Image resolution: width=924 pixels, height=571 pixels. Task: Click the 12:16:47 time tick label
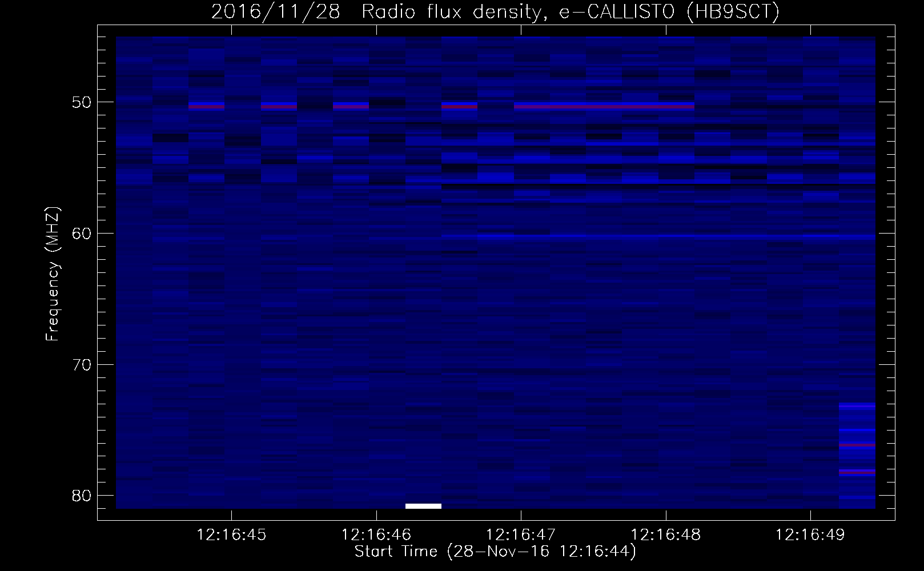pos(521,535)
